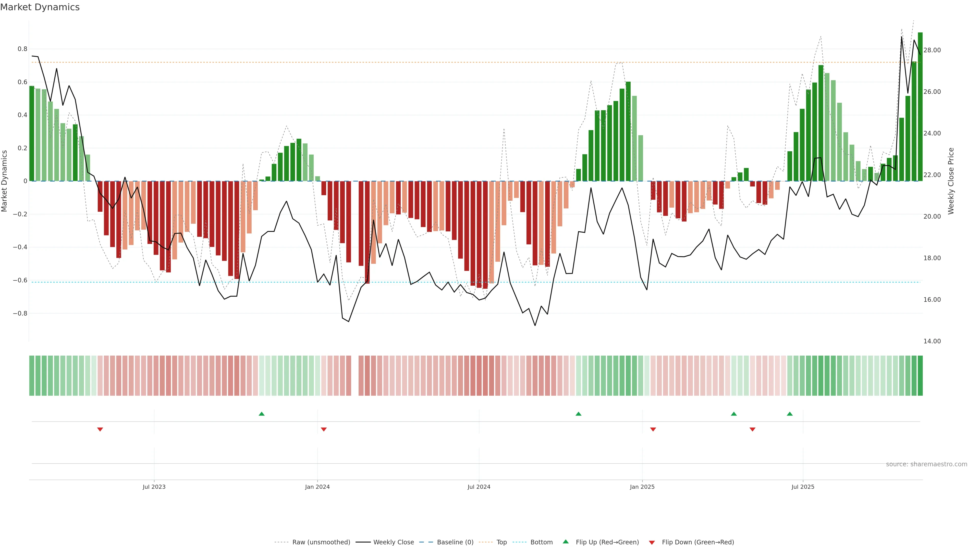Click the earliest green flip-up marker before Jan 2024
Viewport: 980px width, 551px height.
click(x=261, y=414)
